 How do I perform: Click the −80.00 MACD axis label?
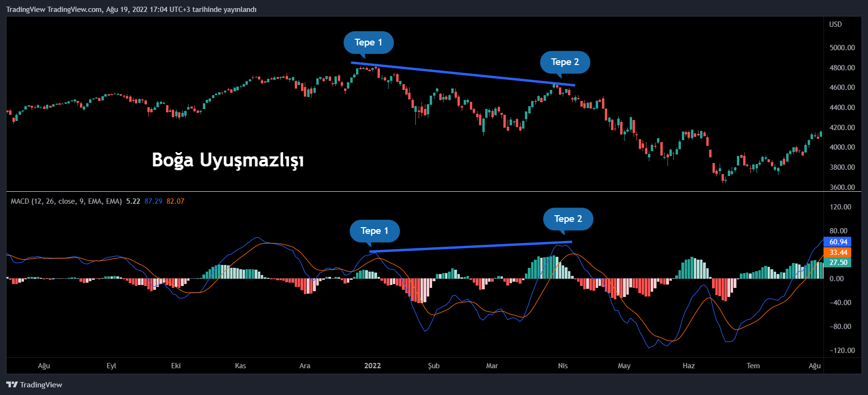pos(841,327)
